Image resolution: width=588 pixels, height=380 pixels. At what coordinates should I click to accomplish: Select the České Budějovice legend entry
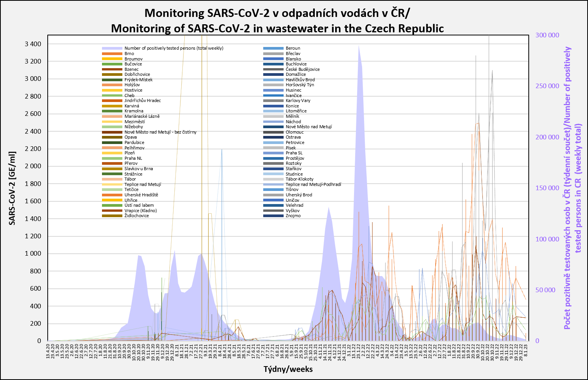click(302, 69)
